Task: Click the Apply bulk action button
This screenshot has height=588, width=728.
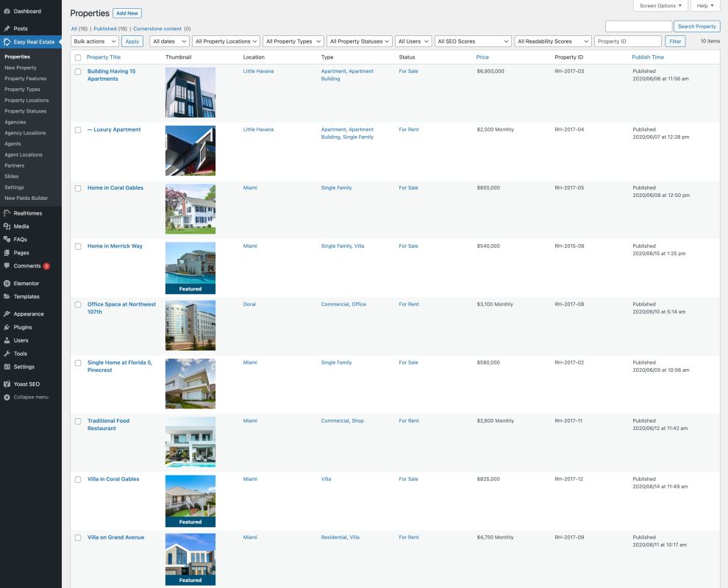Action: coord(132,41)
